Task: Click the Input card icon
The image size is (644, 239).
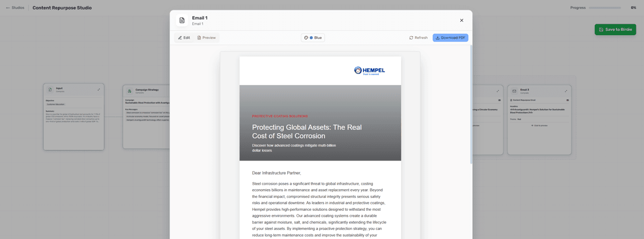Action: click(50, 90)
